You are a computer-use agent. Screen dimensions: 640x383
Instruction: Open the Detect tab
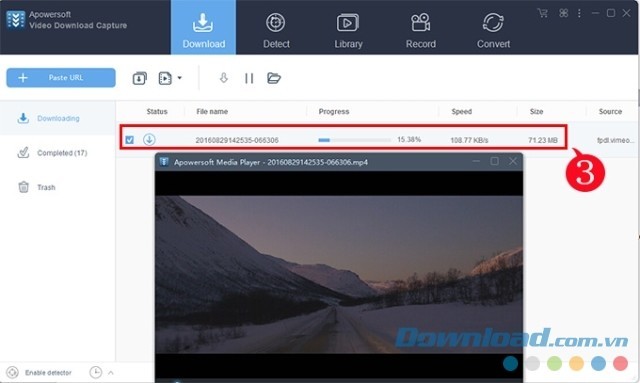[x=276, y=31]
